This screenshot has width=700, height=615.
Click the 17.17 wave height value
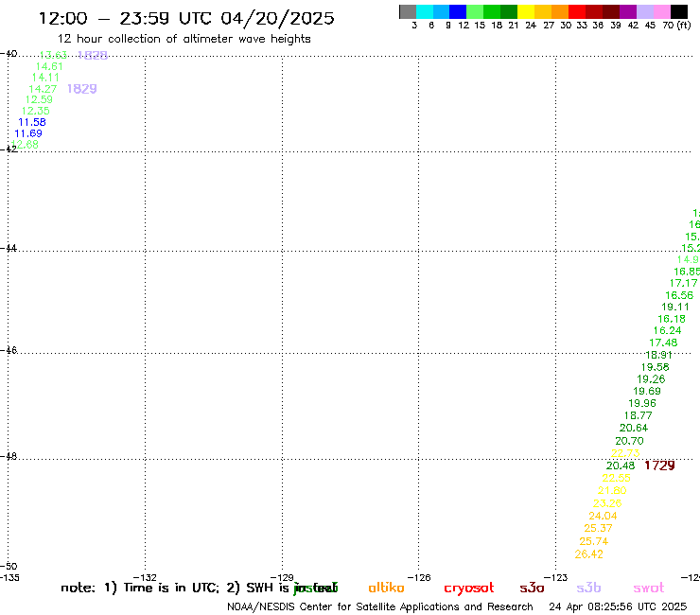[683, 283]
